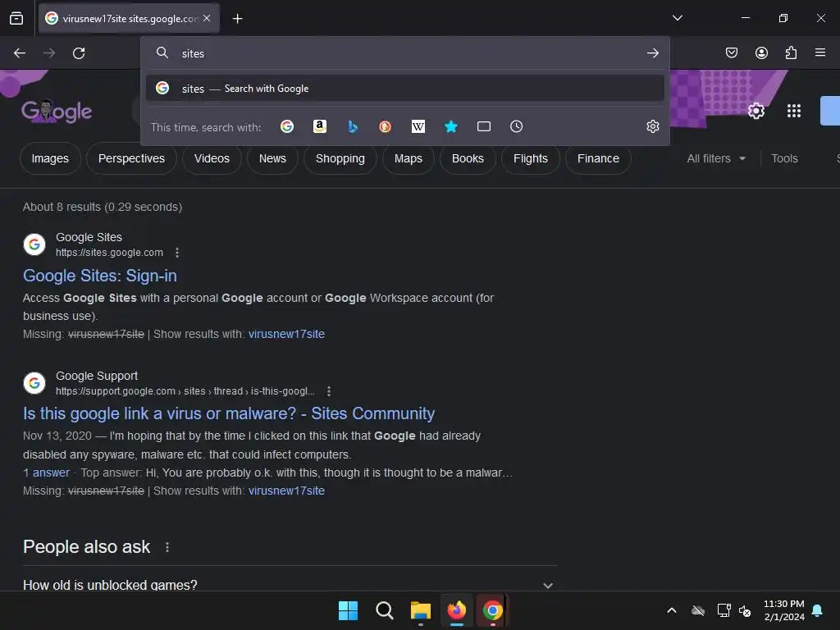Click the muted volume tray icon
Screen dimensions: 840x630
click(x=745, y=610)
